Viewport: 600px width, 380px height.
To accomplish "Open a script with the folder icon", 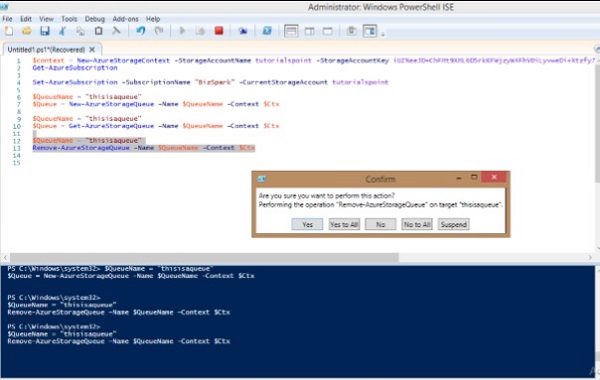I will pos(26,31).
